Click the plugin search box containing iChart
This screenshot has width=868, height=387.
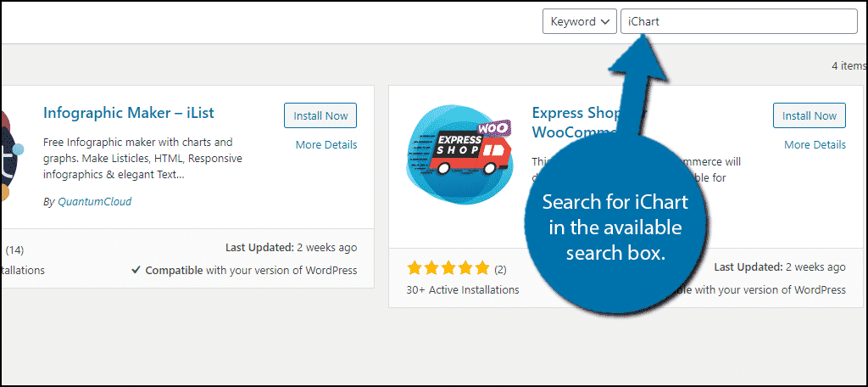739,21
